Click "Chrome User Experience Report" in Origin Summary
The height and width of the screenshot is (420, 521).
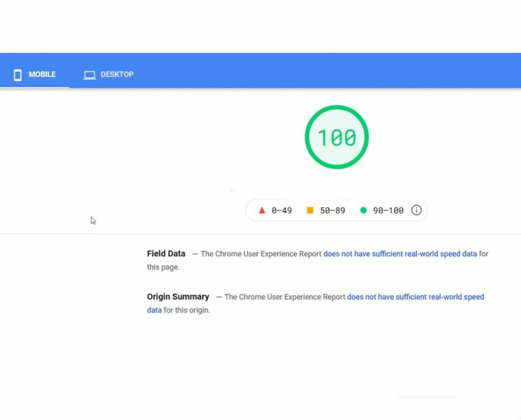pyautogui.click(x=285, y=297)
